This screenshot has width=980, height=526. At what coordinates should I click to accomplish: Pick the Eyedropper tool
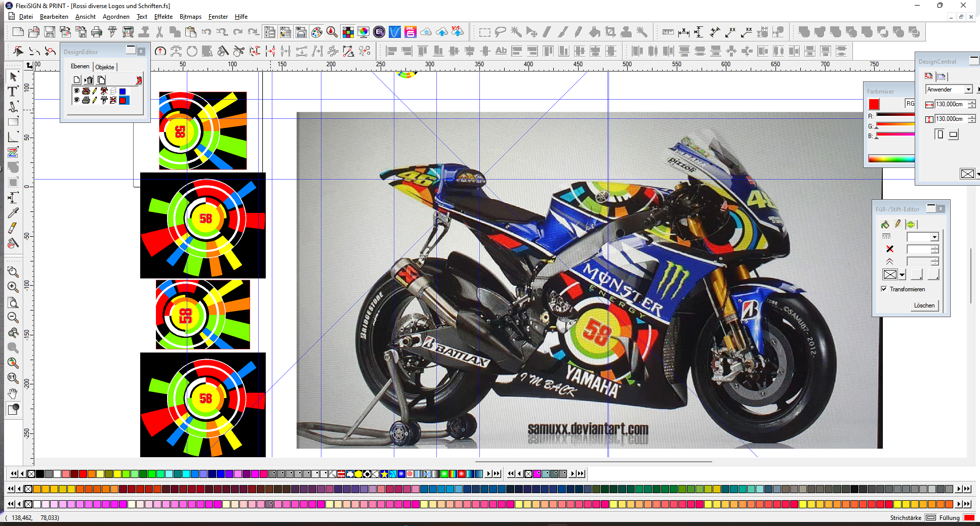(x=13, y=213)
